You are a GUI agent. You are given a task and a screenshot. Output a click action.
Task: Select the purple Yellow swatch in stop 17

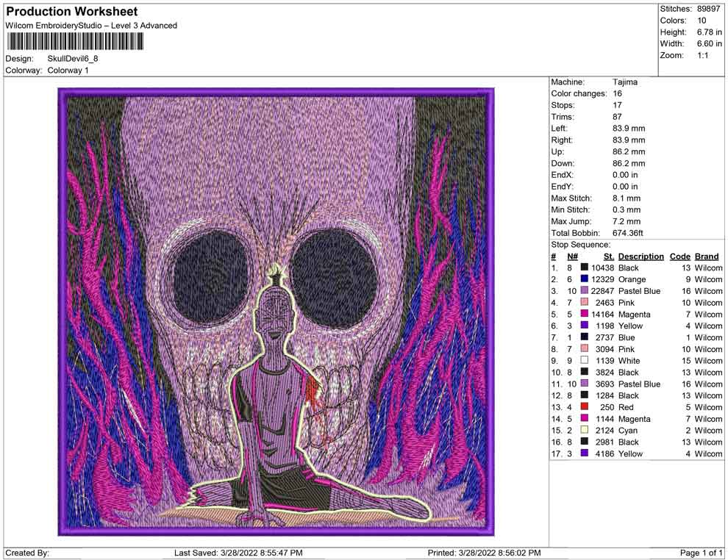(584, 453)
